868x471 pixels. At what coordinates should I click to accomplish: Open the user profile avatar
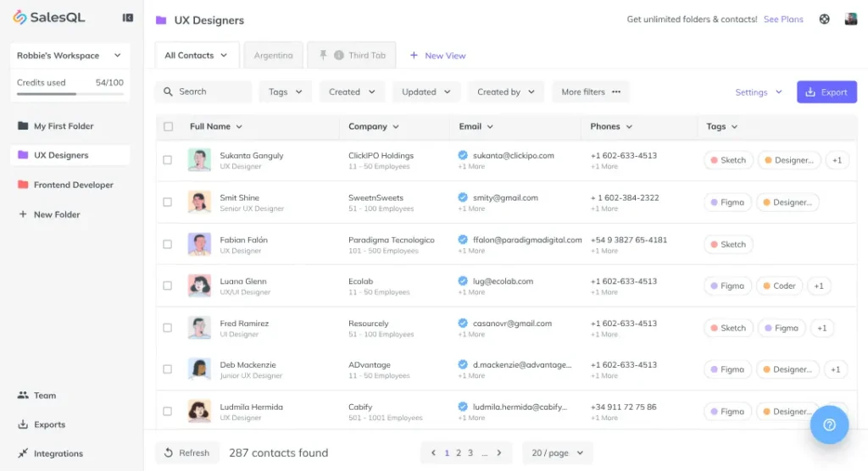[x=851, y=19]
